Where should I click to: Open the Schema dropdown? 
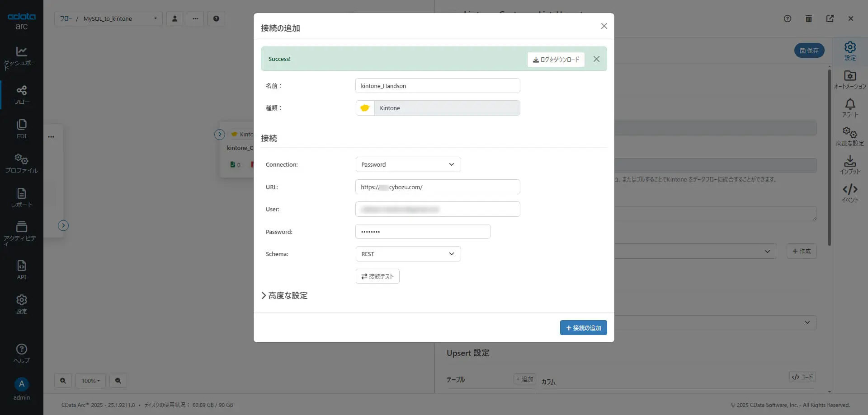(408, 254)
